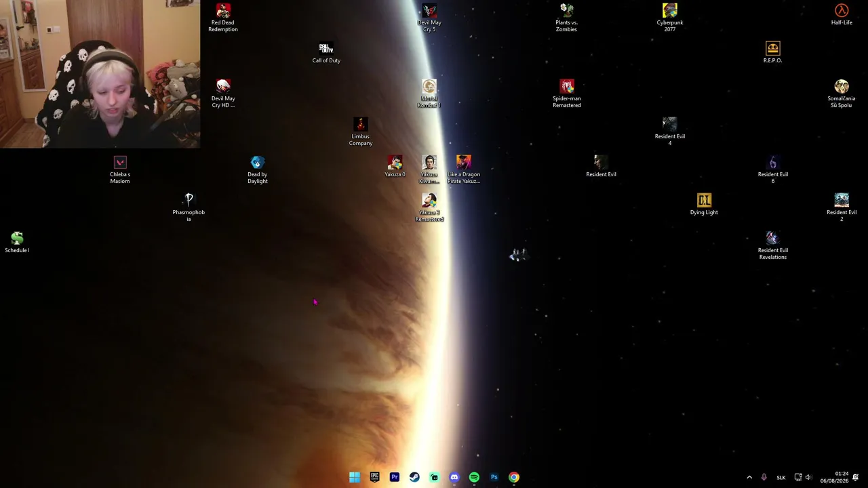Switch to Discord on the taskbar
The height and width of the screenshot is (488, 868).
tap(454, 477)
